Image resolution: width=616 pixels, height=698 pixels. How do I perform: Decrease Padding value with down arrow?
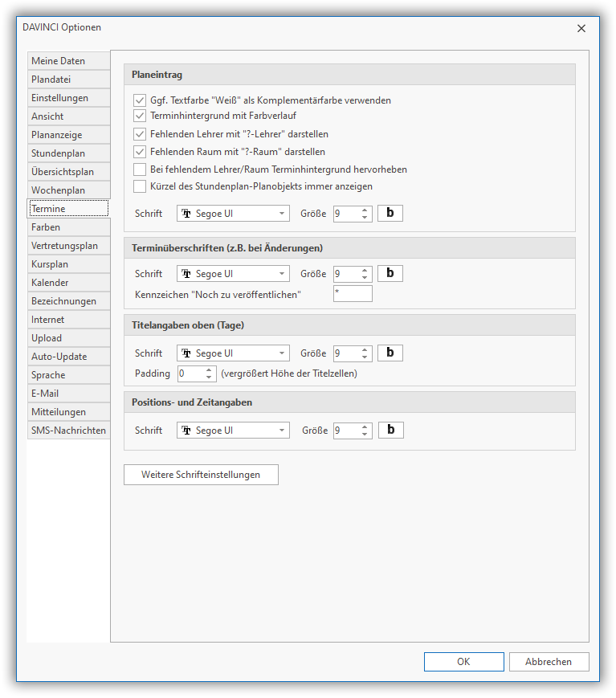tap(210, 378)
